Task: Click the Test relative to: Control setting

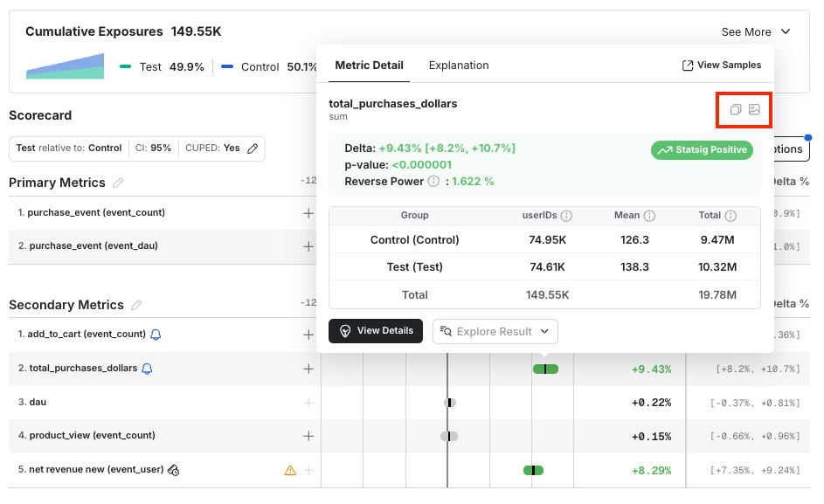Action: point(69,148)
